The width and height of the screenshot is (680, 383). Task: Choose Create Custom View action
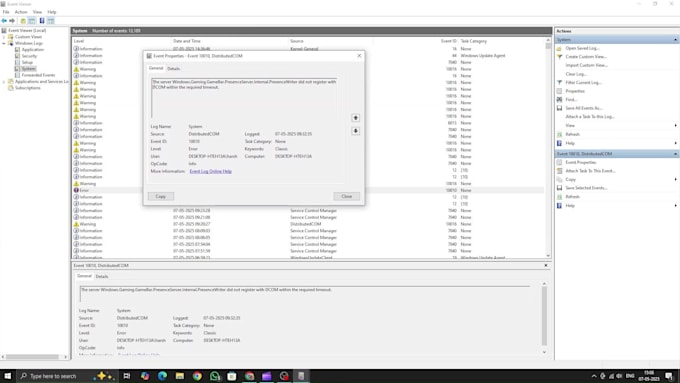(586, 57)
